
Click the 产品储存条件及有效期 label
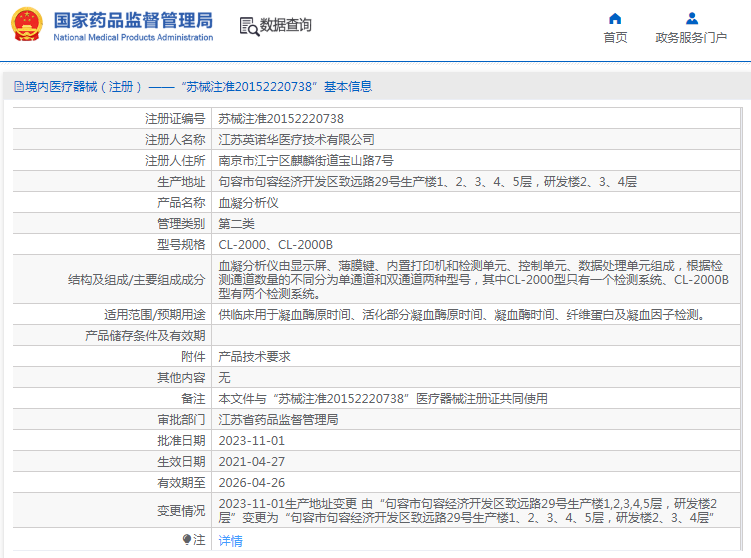coord(145,336)
